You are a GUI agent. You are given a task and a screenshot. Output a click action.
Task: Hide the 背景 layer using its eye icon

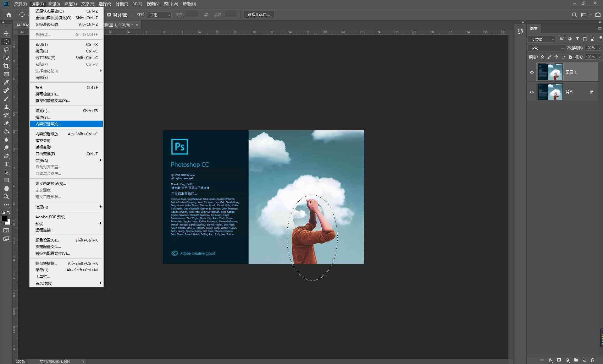532,92
